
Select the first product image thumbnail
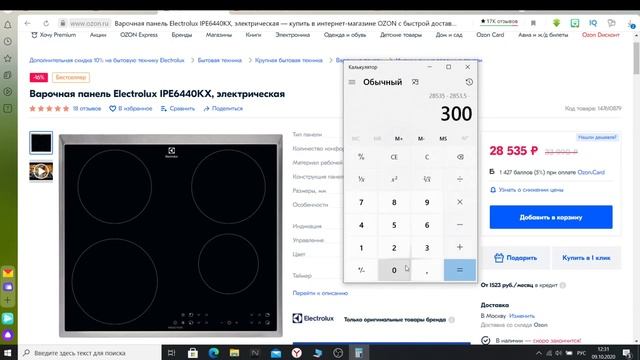click(x=41, y=143)
